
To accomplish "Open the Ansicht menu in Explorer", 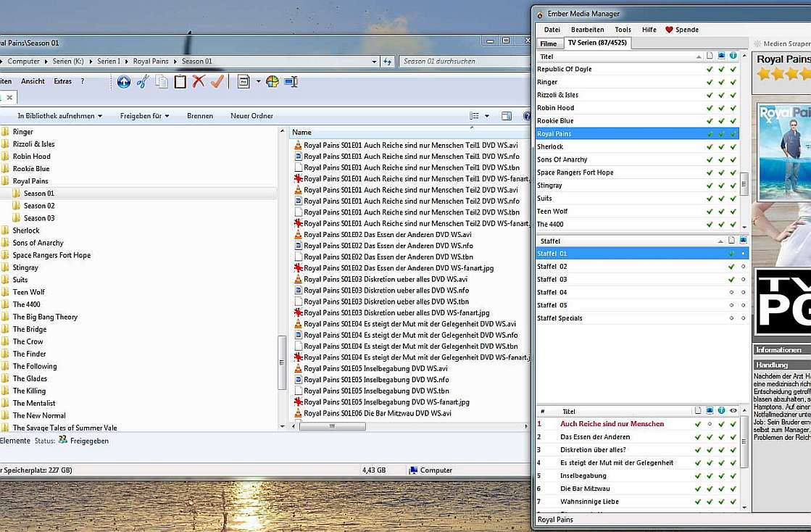I will [x=33, y=81].
